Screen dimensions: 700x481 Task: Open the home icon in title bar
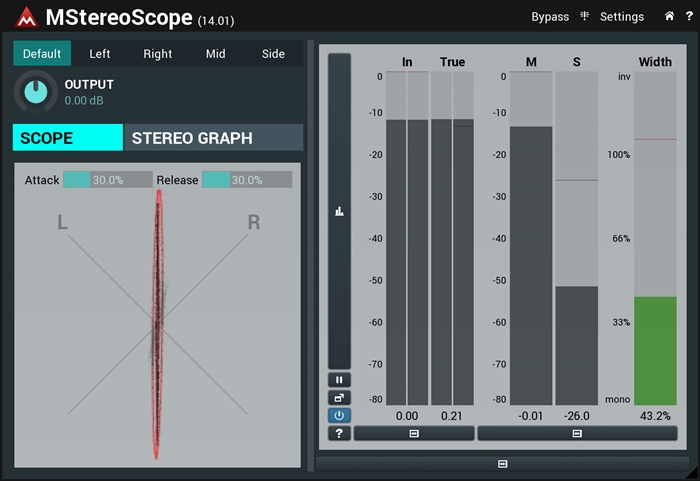(669, 17)
